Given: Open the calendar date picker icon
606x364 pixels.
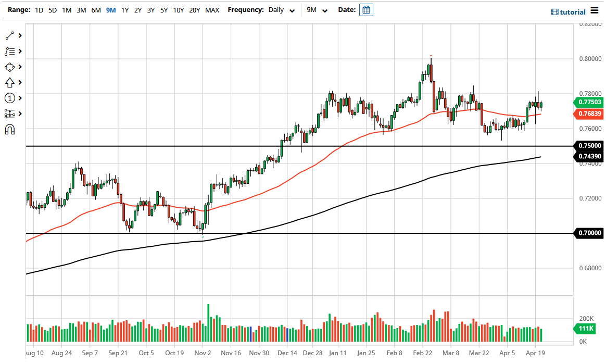Looking at the screenshot, I should point(366,9).
